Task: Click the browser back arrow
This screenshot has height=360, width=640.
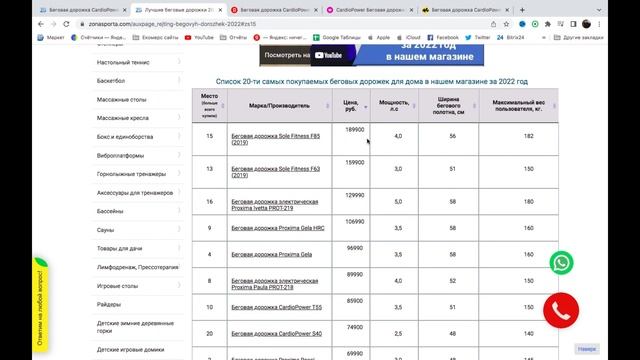Action: (41, 24)
